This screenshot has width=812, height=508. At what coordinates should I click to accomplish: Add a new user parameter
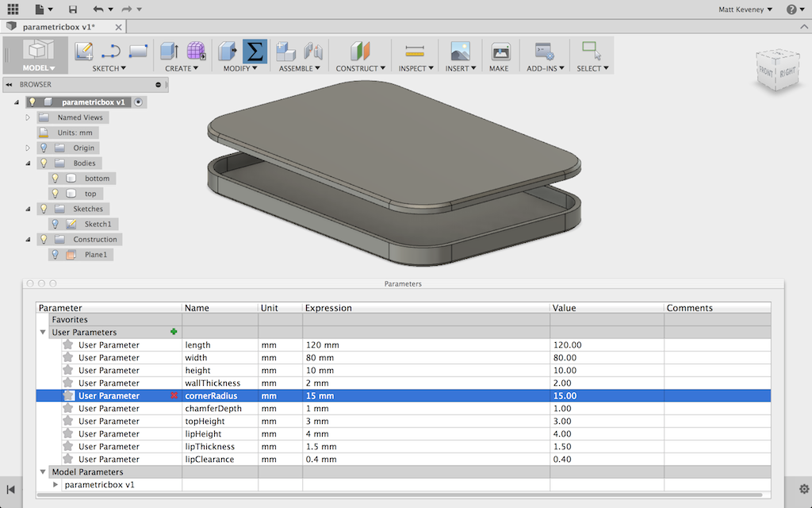pos(174,332)
